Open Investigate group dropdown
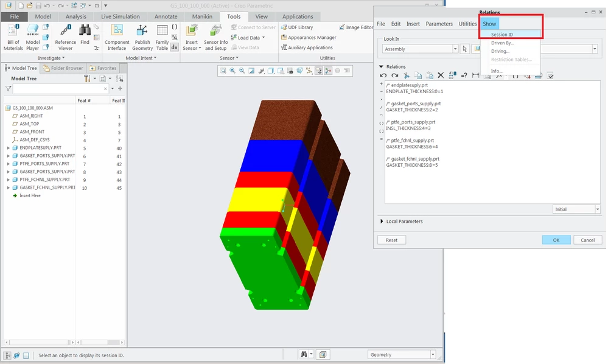This screenshot has width=608, height=364. (x=51, y=58)
